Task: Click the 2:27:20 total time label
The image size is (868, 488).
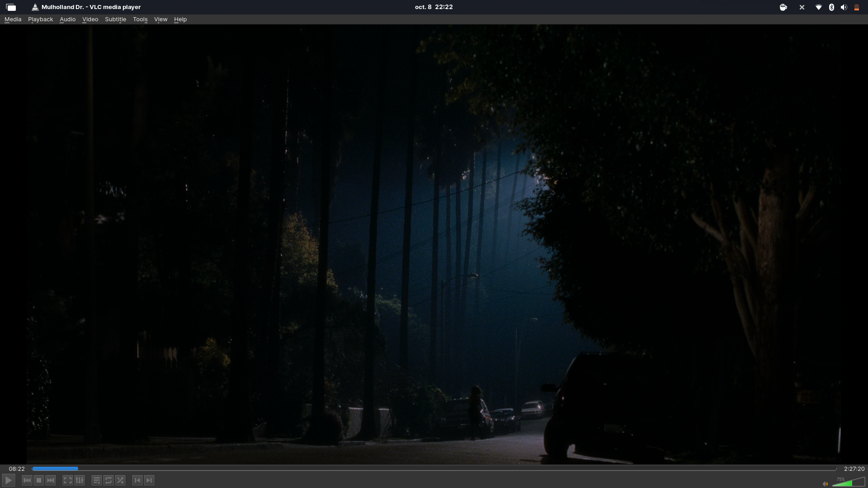Action: tap(854, 469)
